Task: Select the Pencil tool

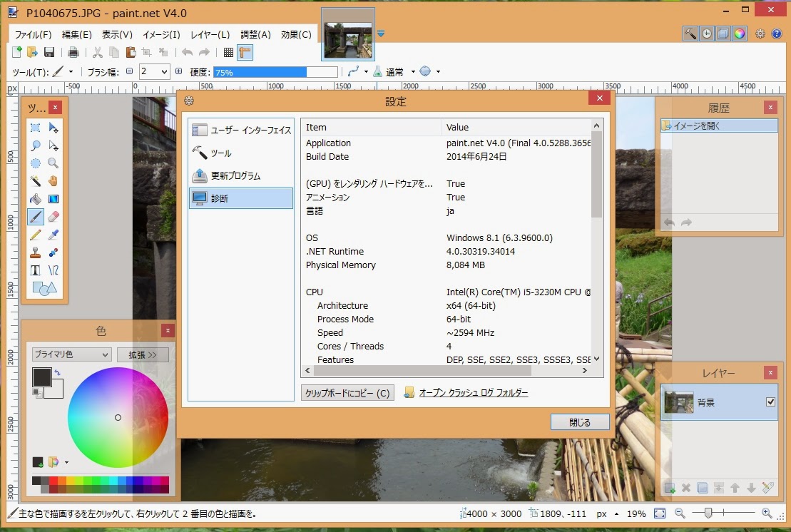Action: [x=36, y=235]
